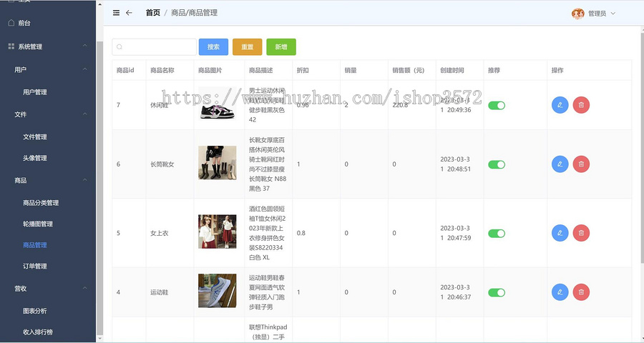Click product name cell 长筒靴女

click(162, 164)
